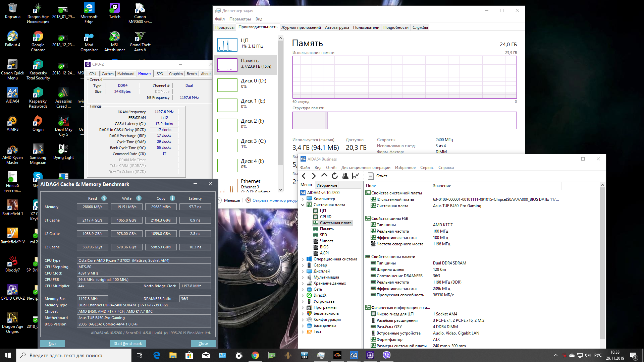Open the Сервис menu in AIDA64

(427, 168)
